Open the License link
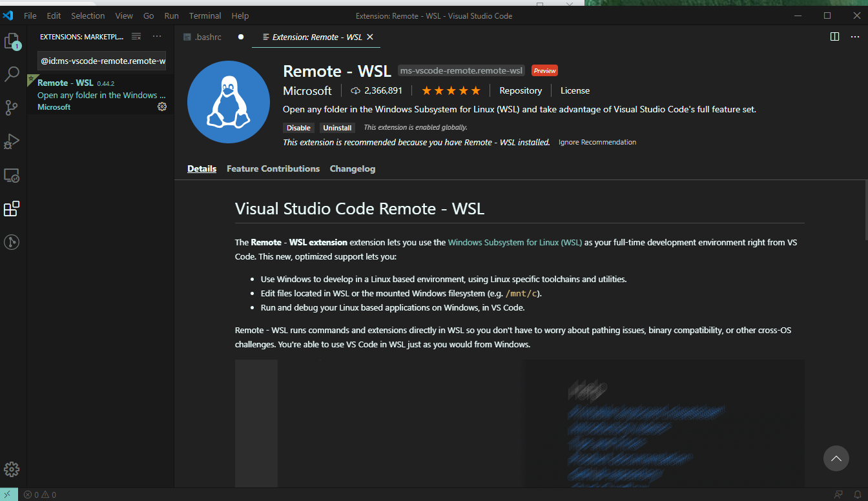Screen dimensions: 868x501 pyautogui.click(x=575, y=90)
